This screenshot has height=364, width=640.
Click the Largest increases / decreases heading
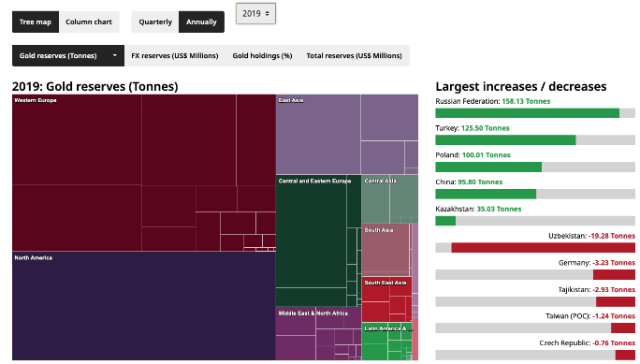pos(521,86)
